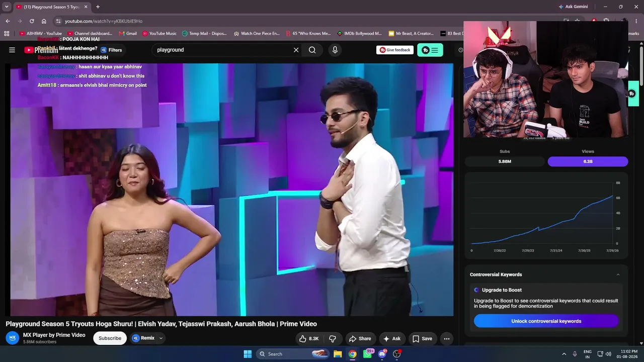Reload the YouTube page
Viewport: 644px width, 362px height.
coord(32,21)
